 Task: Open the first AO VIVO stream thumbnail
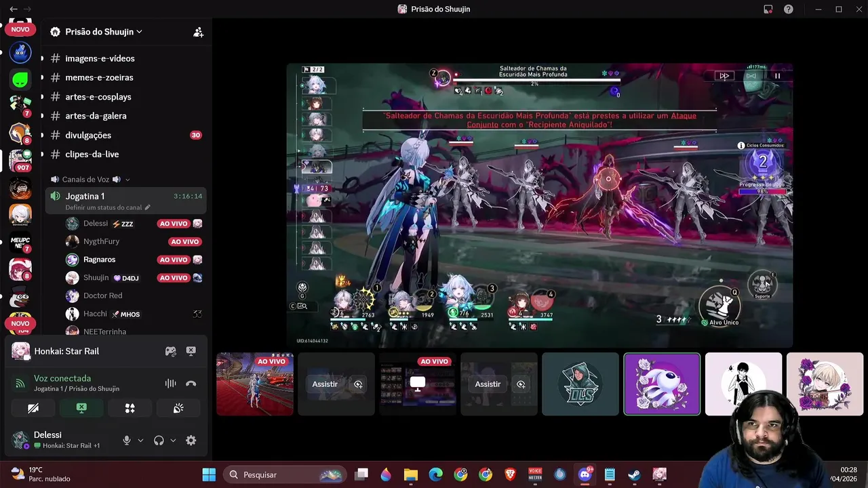[255, 384]
